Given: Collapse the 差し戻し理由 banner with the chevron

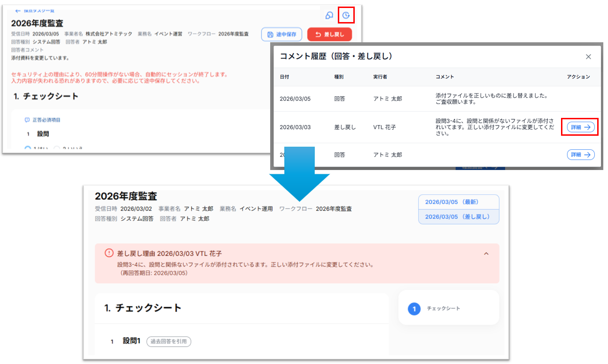Looking at the screenshot, I should (x=486, y=254).
